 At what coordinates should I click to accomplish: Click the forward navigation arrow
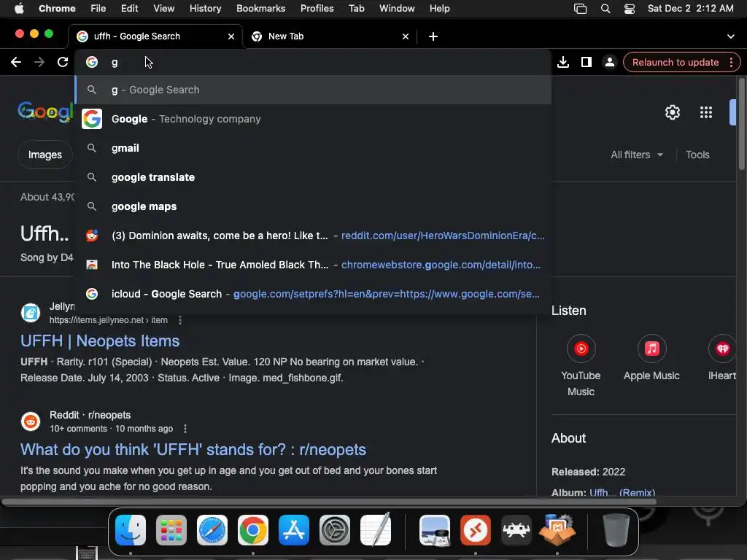(x=39, y=63)
